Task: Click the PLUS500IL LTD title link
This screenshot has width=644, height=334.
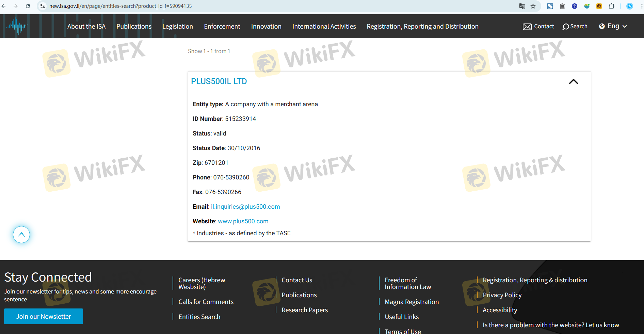Action: coord(219,81)
